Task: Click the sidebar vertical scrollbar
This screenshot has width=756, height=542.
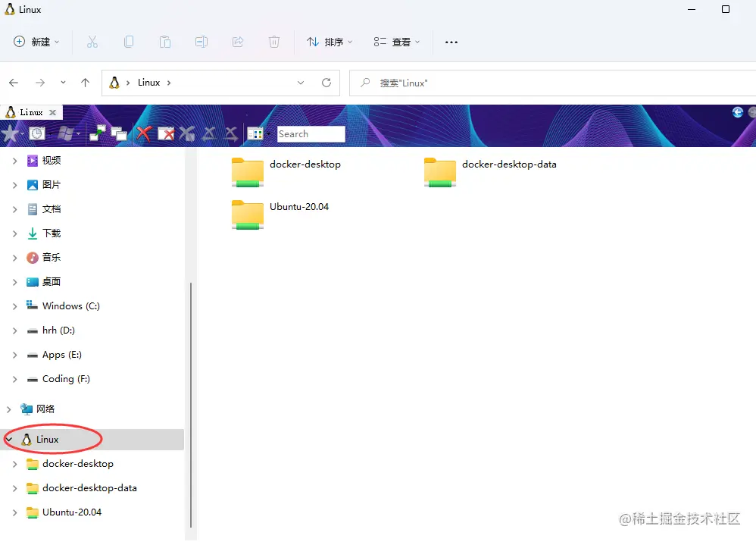Action: coord(191,406)
